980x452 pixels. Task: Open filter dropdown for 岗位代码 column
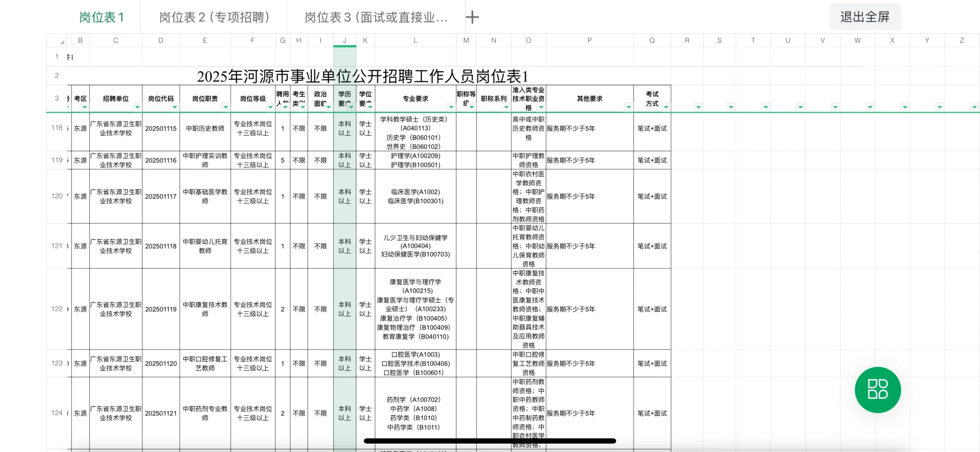(175, 107)
